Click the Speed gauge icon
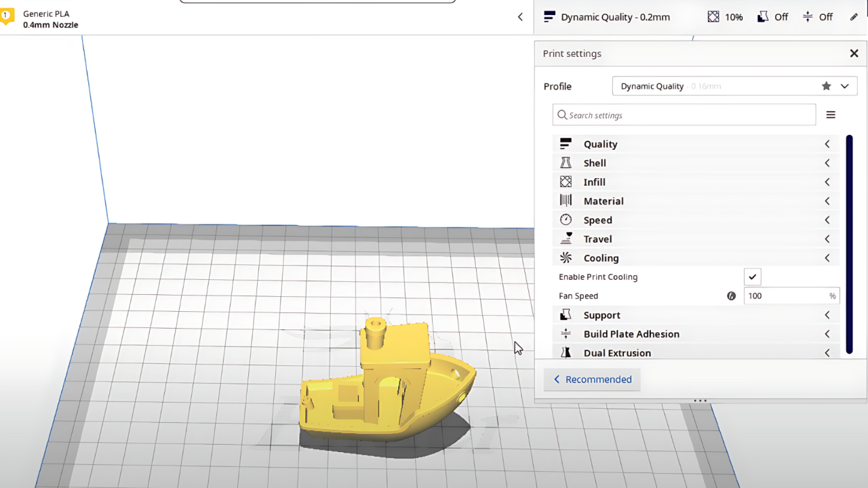 click(566, 220)
